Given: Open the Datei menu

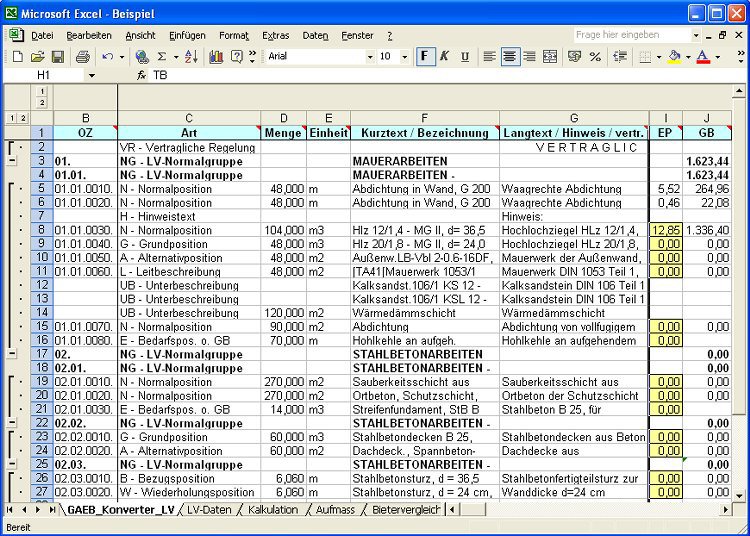Looking at the screenshot, I should [42, 35].
